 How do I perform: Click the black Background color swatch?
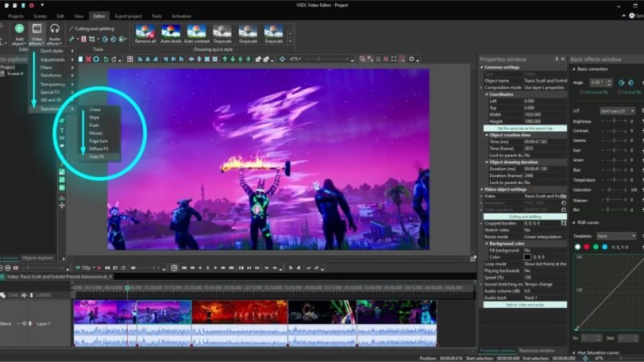[x=528, y=257]
